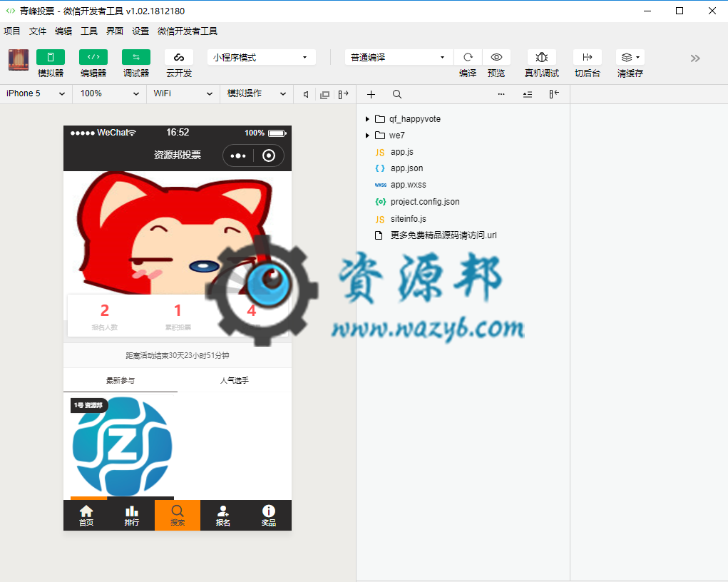Toggle the 编辑器 editor panel button
The image size is (728, 582).
93,57
